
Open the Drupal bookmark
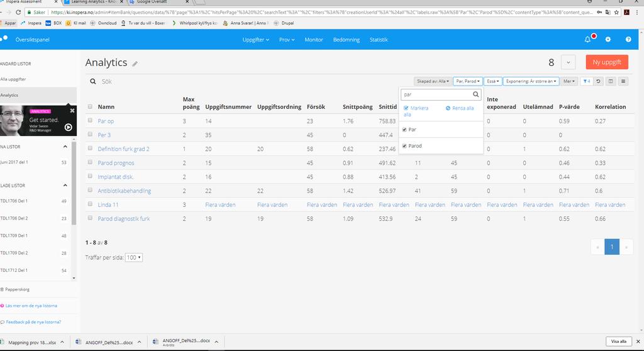284,23
